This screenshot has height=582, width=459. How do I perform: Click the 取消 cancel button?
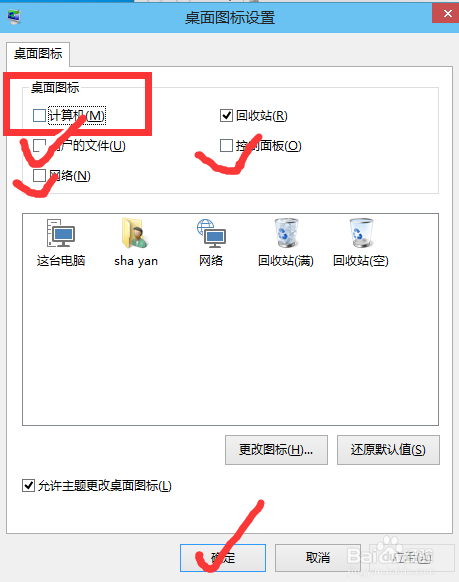tap(318, 558)
